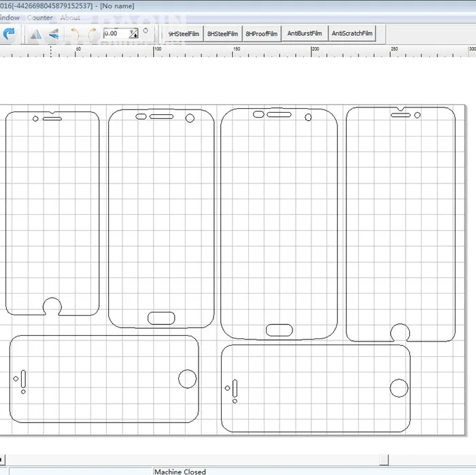Click the rotate clockwise icon
This screenshot has width=476, height=475.
tap(92, 33)
